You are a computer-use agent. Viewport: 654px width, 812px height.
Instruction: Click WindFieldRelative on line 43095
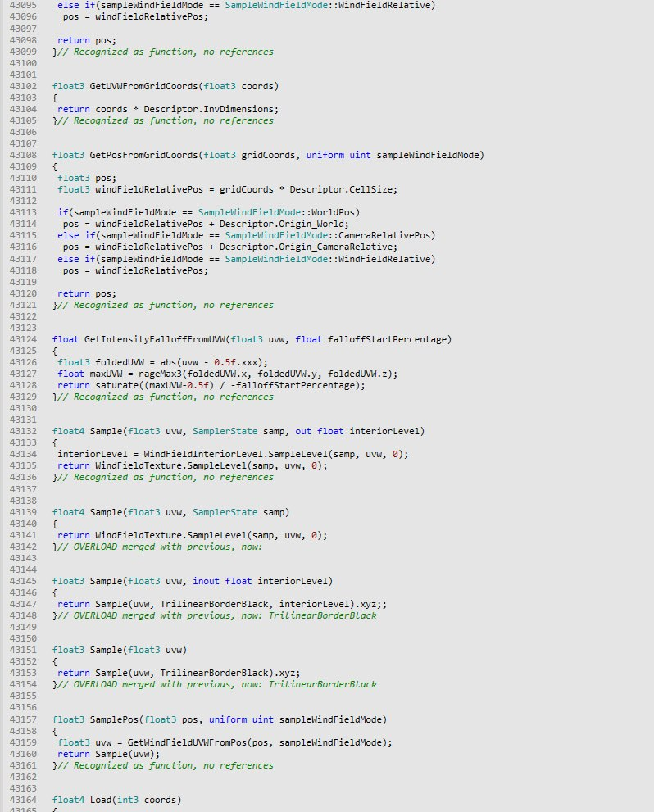tap(384, 5)
